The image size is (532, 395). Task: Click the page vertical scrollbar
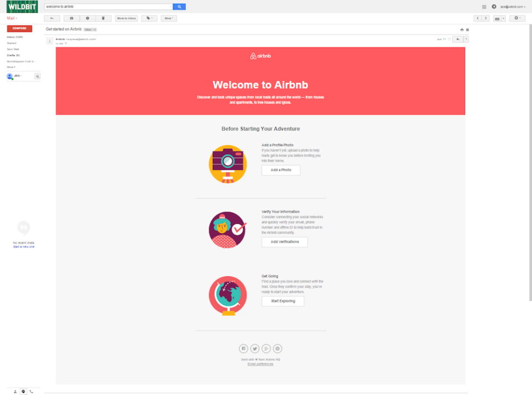[x=530, y=163]
